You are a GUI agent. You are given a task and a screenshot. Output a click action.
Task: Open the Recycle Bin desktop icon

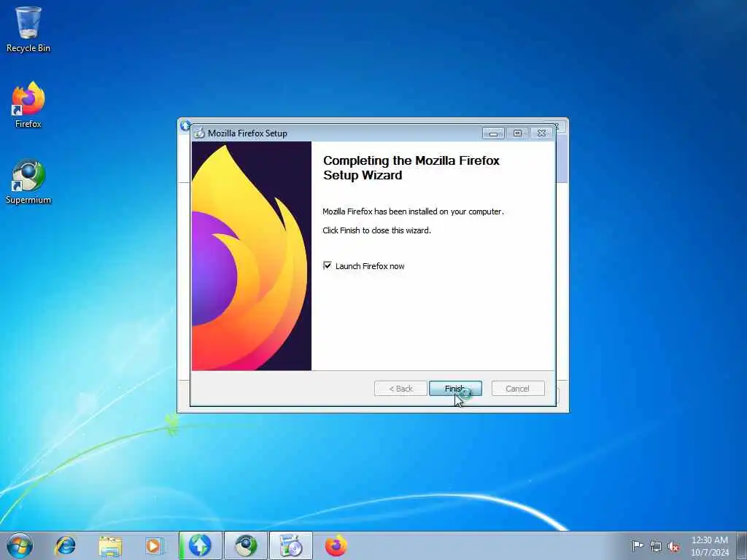click(x=28, y=29)
